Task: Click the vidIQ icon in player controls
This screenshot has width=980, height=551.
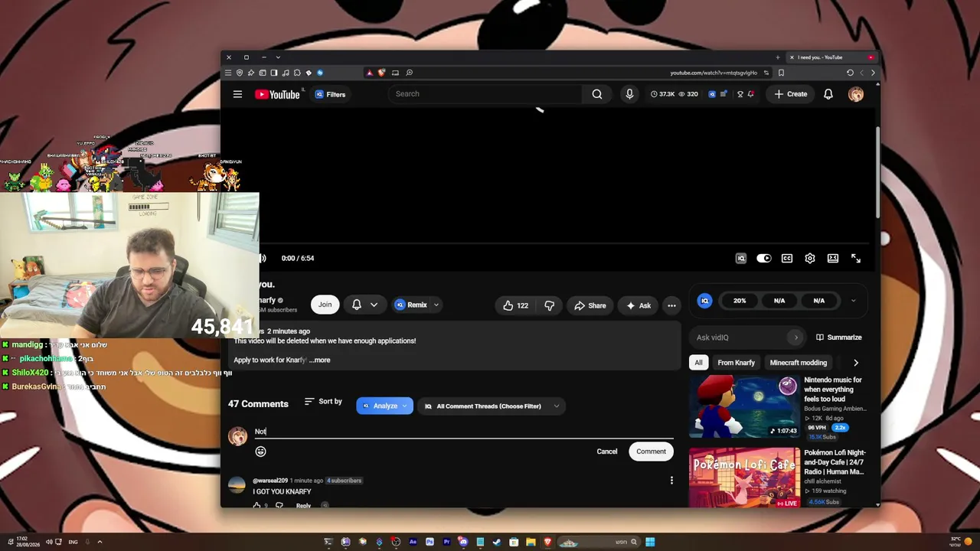Action: [x=740, y=259]
